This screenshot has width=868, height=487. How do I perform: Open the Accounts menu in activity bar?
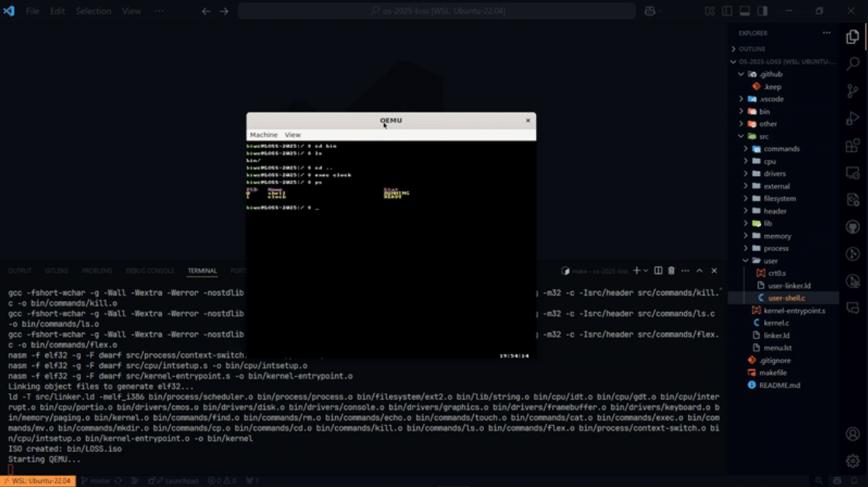tap(852, 433)
